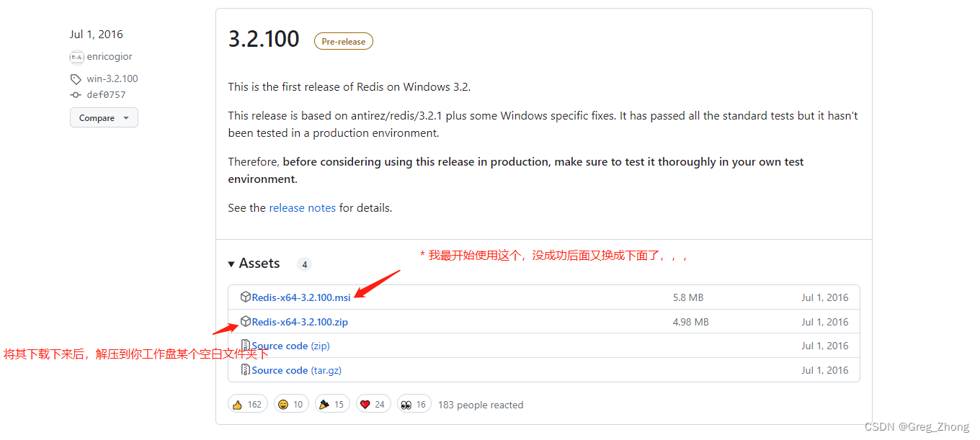
Task: Download Redis-x64-3.2.100.msi
Action: coord(301,297)
